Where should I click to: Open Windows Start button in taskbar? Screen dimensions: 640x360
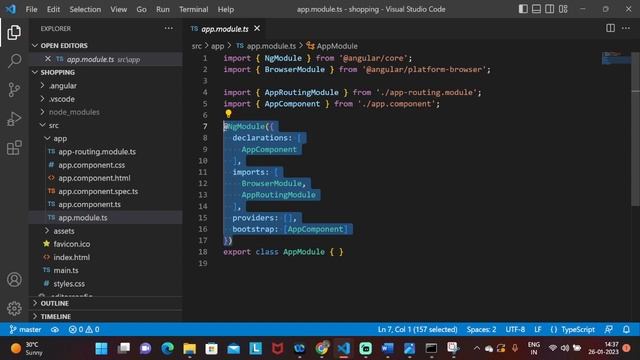[101, 348]
